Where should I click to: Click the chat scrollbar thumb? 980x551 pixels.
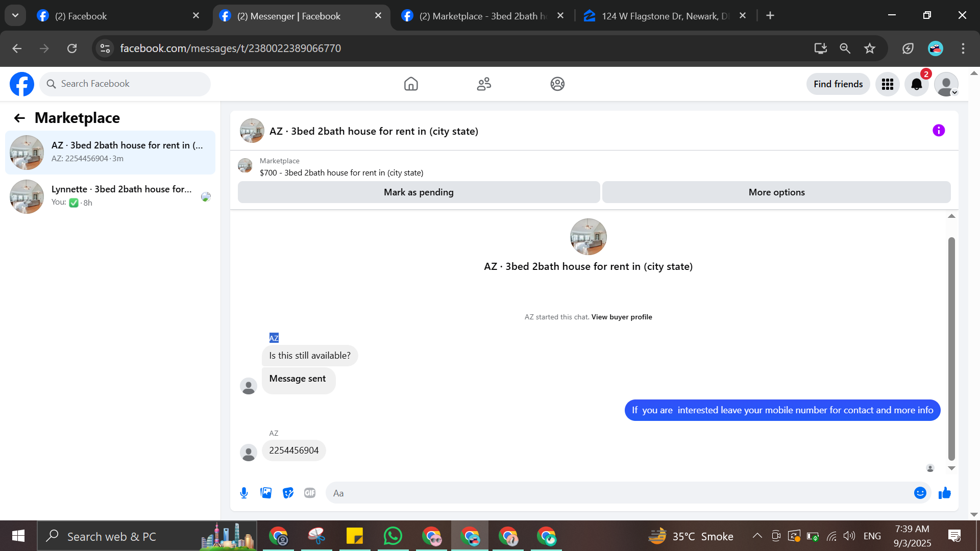[951, 348]
